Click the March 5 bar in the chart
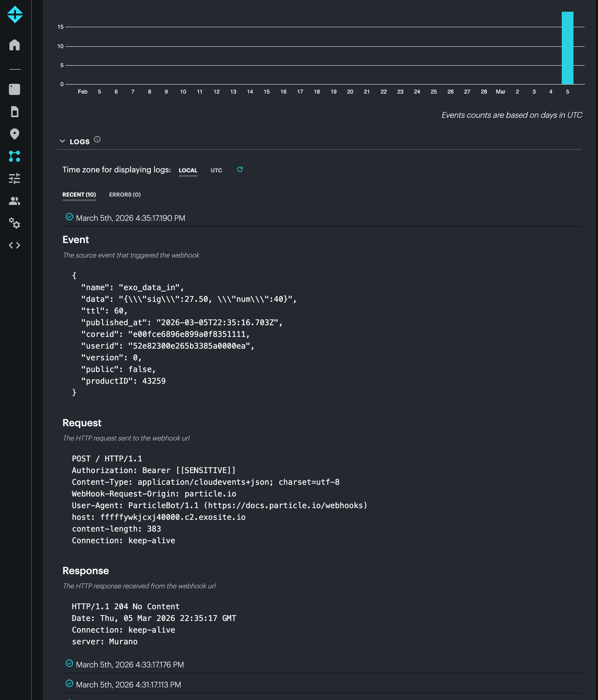 567,48
